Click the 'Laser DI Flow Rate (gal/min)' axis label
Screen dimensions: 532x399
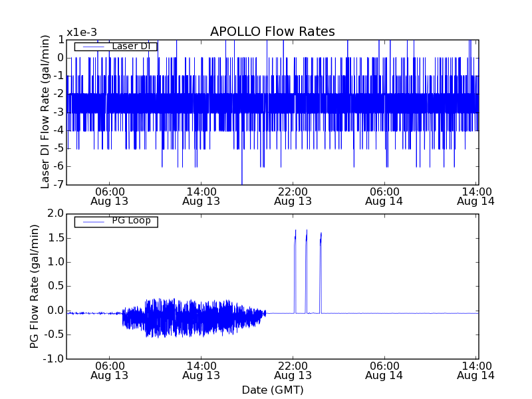pos(45,112)
